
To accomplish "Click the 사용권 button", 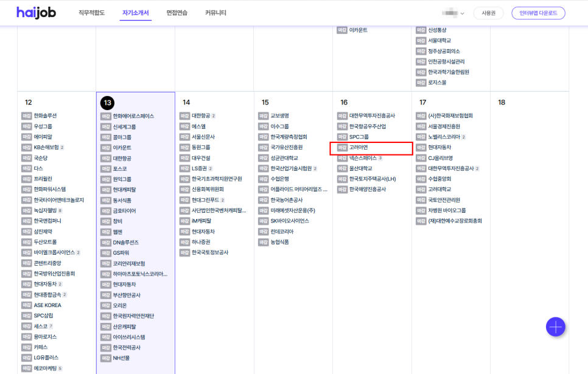I will pyautogui.click(x=488, y=13).
